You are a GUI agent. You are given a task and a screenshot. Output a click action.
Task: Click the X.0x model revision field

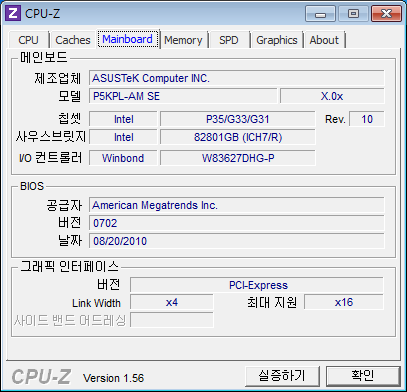332,96
